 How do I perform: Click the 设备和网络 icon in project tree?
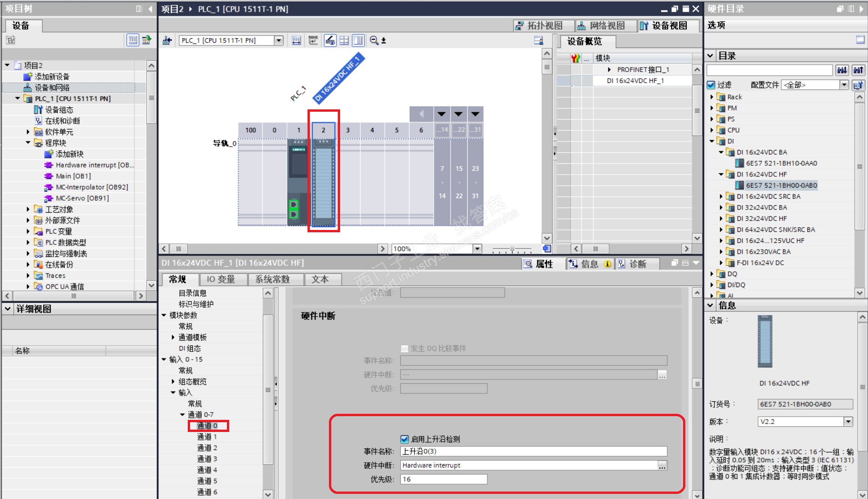coord(28,88)
